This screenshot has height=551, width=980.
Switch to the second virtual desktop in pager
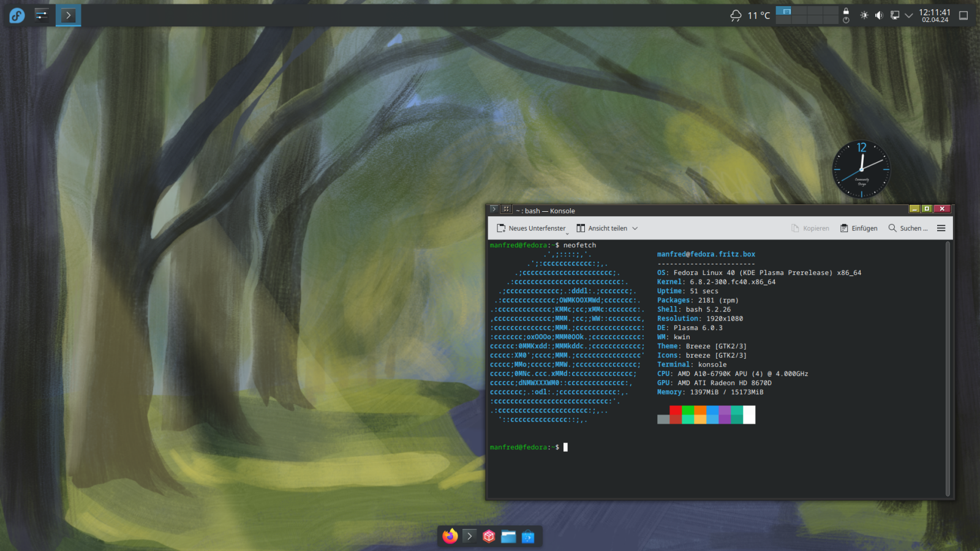coord(799,11)
